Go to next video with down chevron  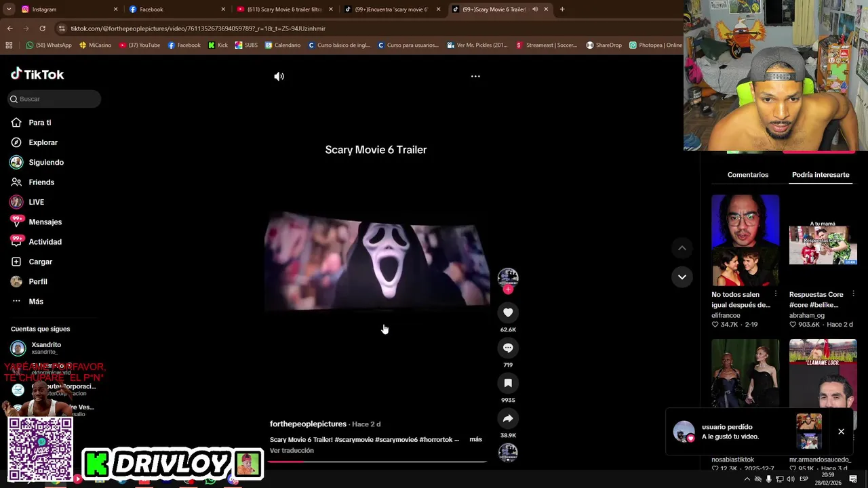click(x=682, y=277)
